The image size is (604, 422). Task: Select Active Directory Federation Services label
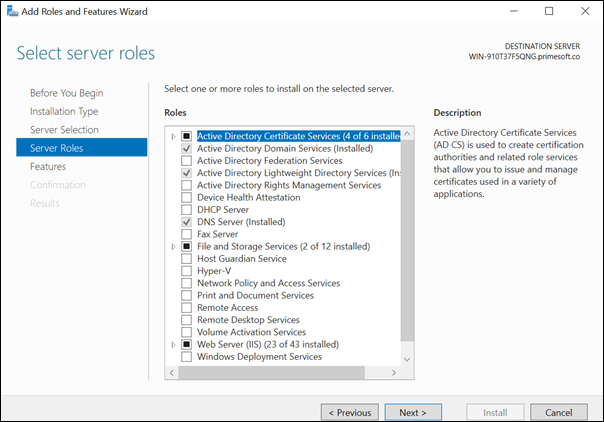click(270, 161)
